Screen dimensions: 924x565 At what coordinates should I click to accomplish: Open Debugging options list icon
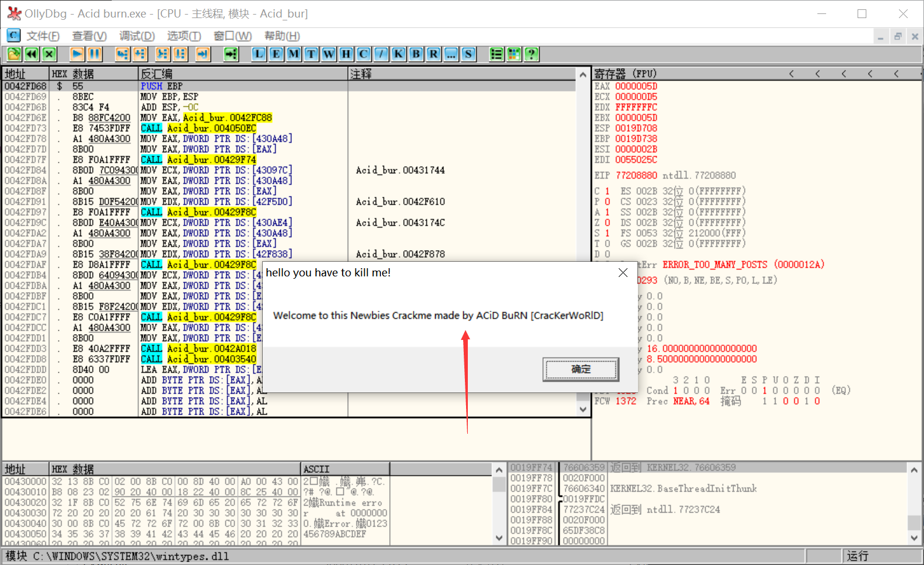[496, 54]
